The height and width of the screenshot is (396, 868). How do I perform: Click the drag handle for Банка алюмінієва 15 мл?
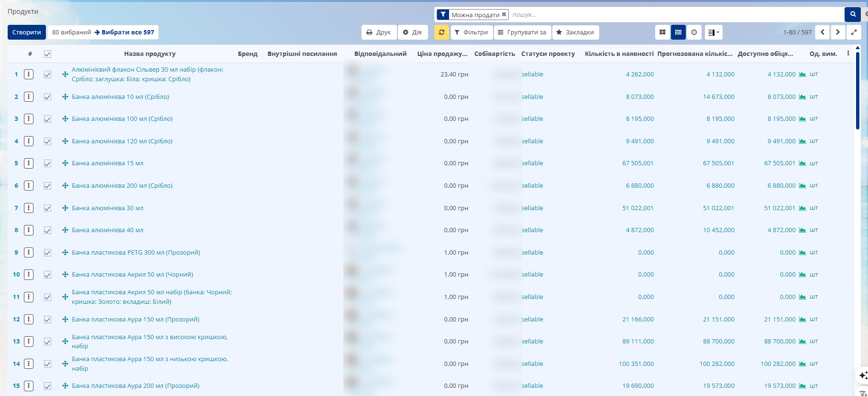pyautogui.click(x=65, y=163)
